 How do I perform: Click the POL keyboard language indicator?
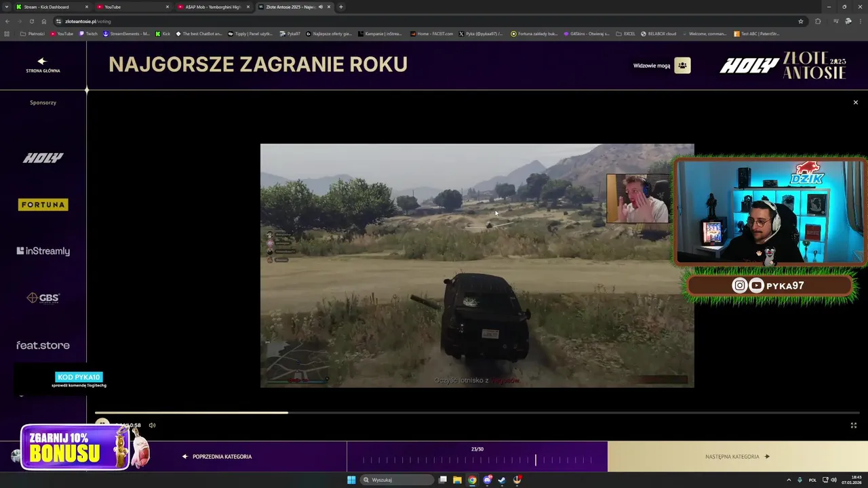pyautogui.click(x=812, y=480)
